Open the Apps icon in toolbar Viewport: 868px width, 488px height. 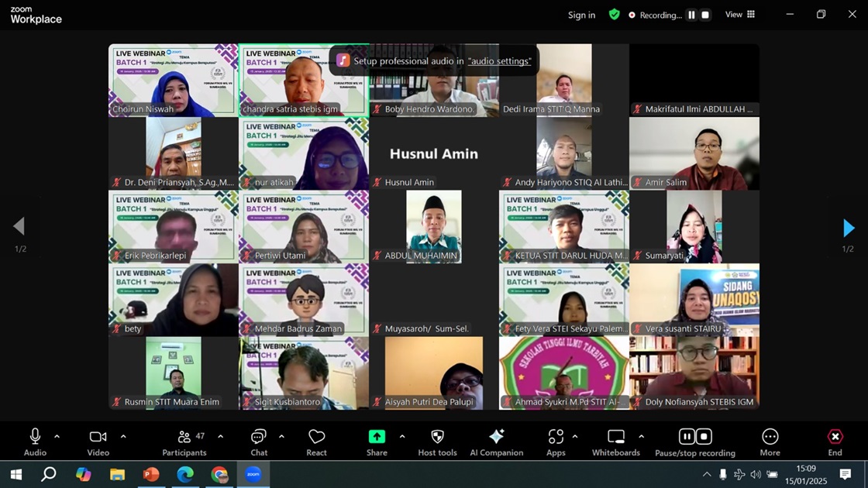click(x=556, y=437)
